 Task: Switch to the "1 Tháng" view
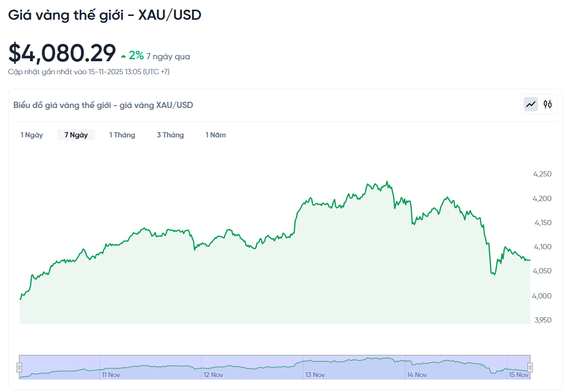[122, 135]
